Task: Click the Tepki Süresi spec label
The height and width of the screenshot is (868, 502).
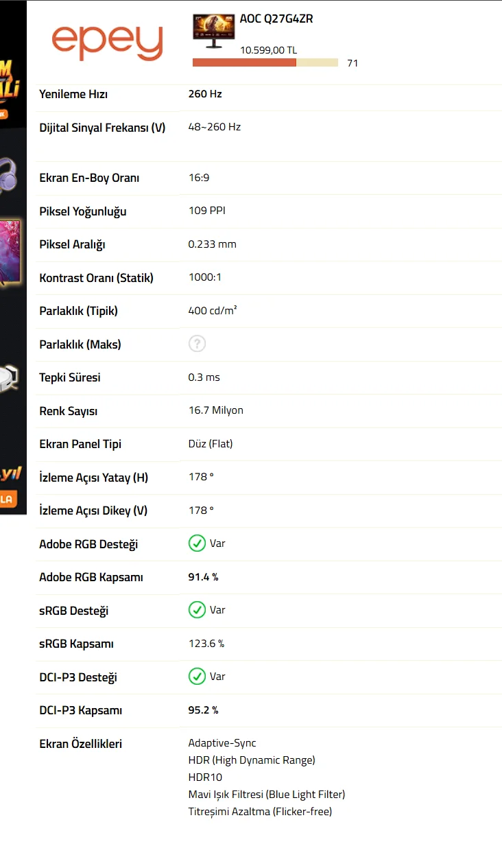Action: [70, 377]
